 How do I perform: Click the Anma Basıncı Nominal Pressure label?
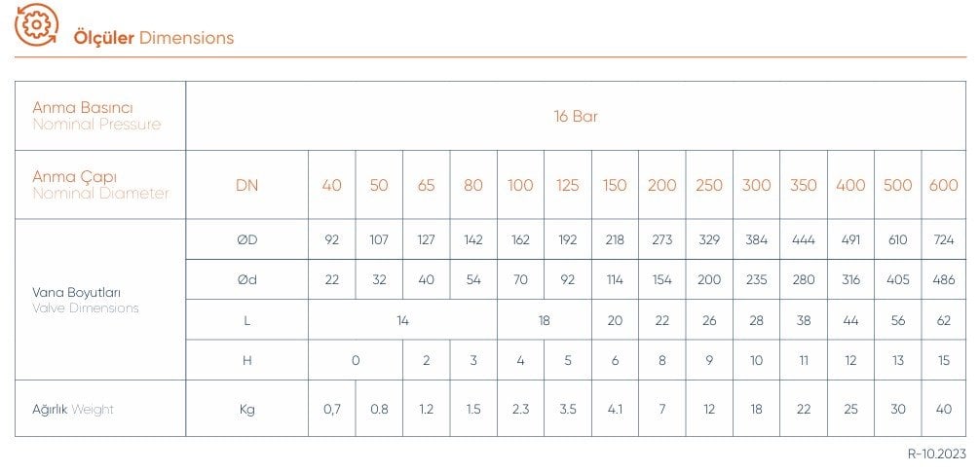96,116
